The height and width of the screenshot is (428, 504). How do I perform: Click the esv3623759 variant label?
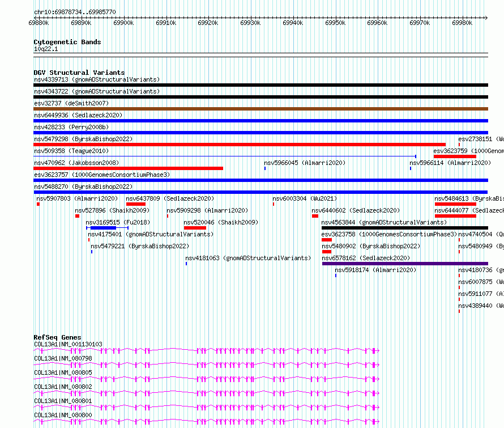[x=468, y=151]
